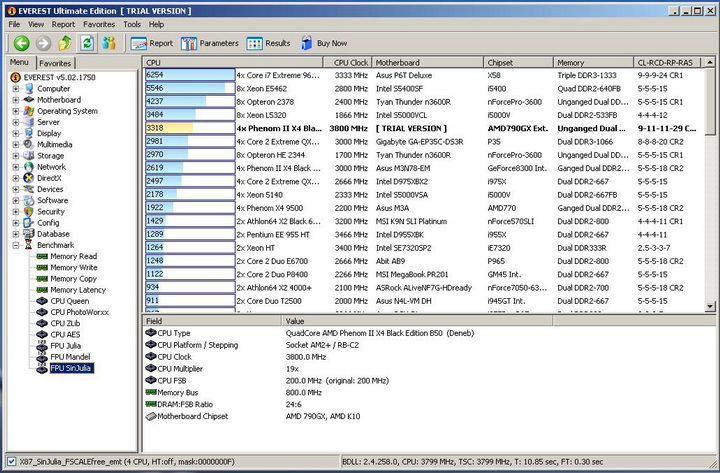Click the Software icon in tree
The width and height of the screenshot is (720, 473).
[x=29, y=201]
